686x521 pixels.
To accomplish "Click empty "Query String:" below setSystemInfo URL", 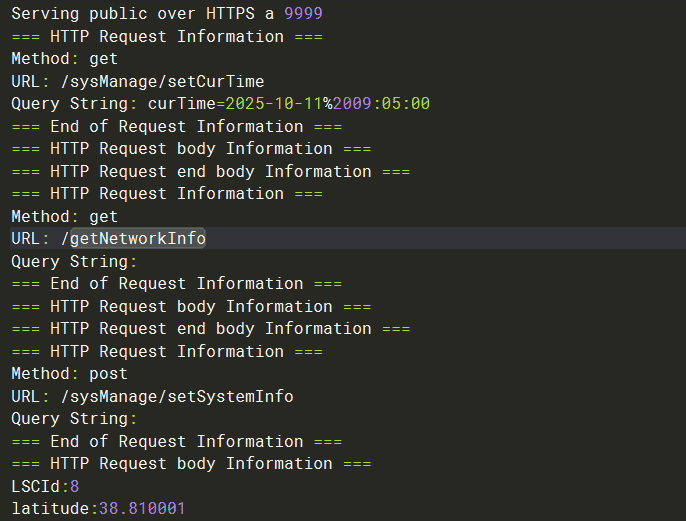I will pyautogui.click(x=74, y=419).
